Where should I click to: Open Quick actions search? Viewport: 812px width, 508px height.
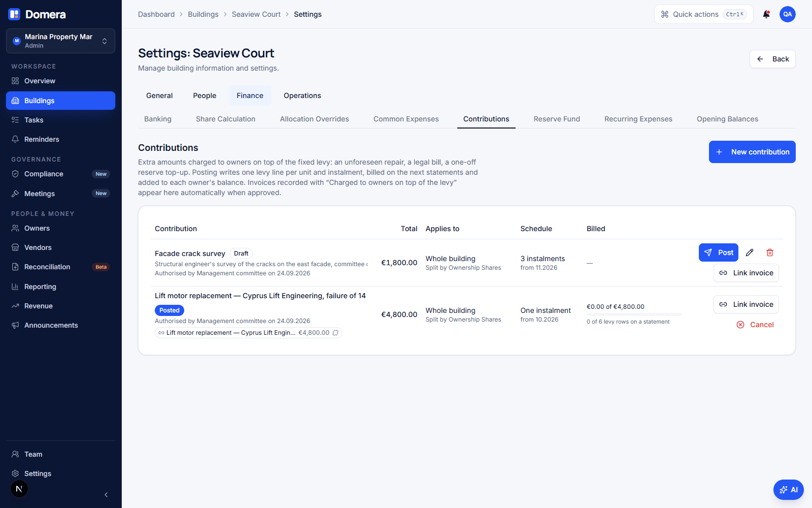coord(703,14)
